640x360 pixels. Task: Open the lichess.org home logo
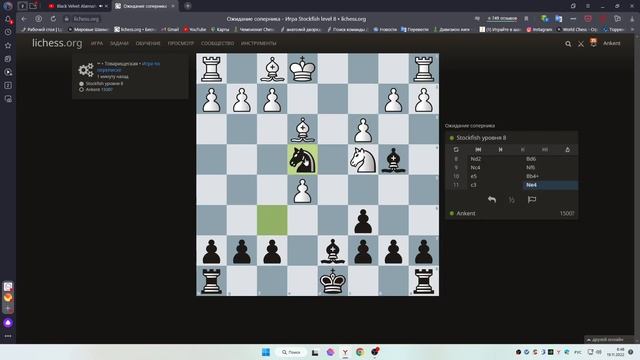click(x=57, y=43)
